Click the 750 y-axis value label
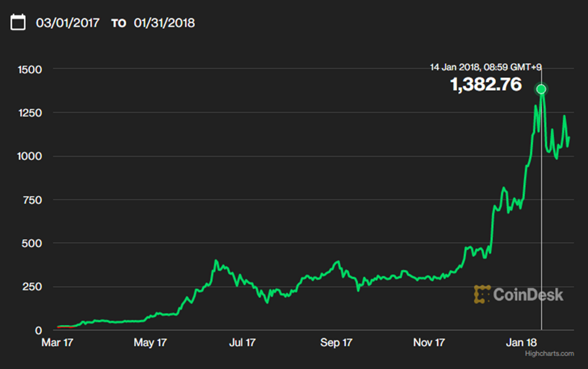Viewport: 588px width, 369px height. pos(32,200)
